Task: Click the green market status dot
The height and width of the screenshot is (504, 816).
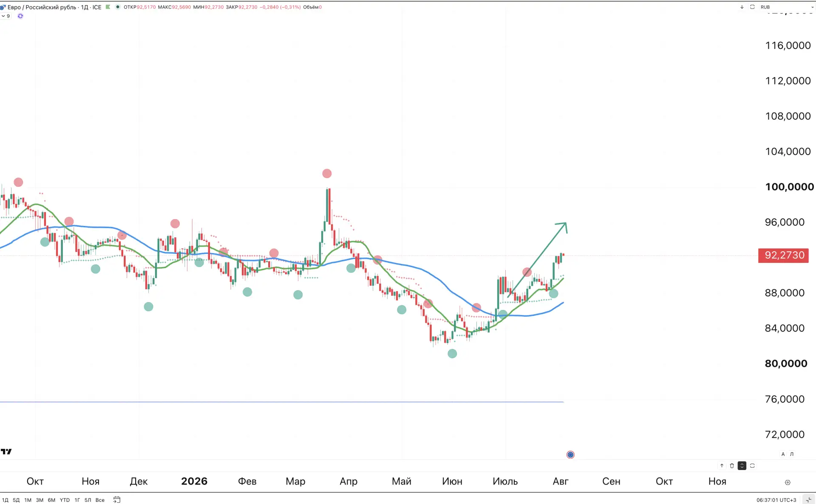Action: [x=118, y=7]
